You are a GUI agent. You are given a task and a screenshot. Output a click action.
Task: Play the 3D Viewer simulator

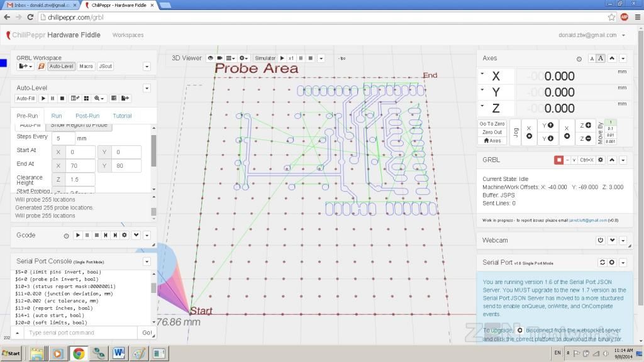(282, 58)
